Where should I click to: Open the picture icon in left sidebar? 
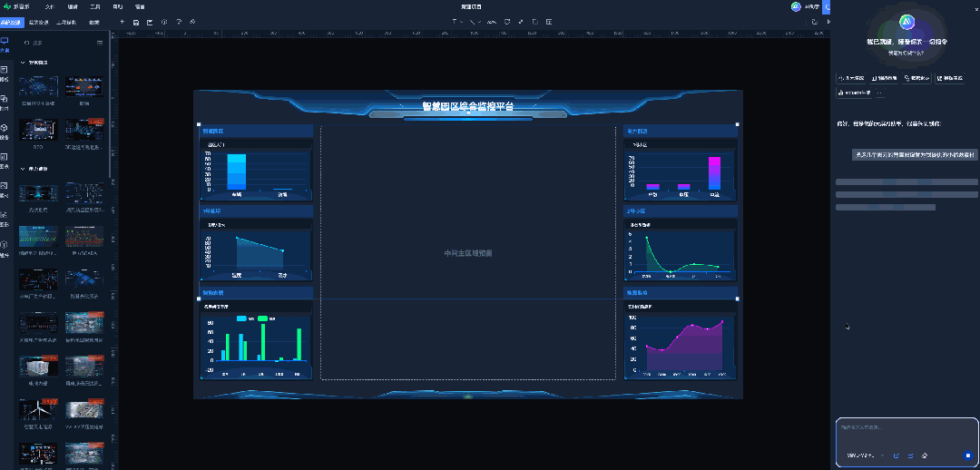click(5, 186)
